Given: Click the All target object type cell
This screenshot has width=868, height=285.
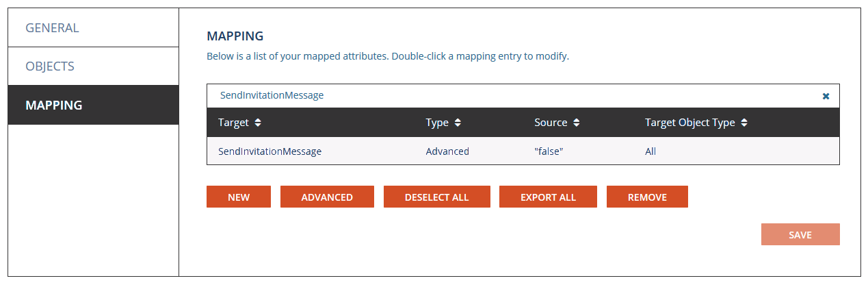Looking at the screenshot, I should coord(650,151).
